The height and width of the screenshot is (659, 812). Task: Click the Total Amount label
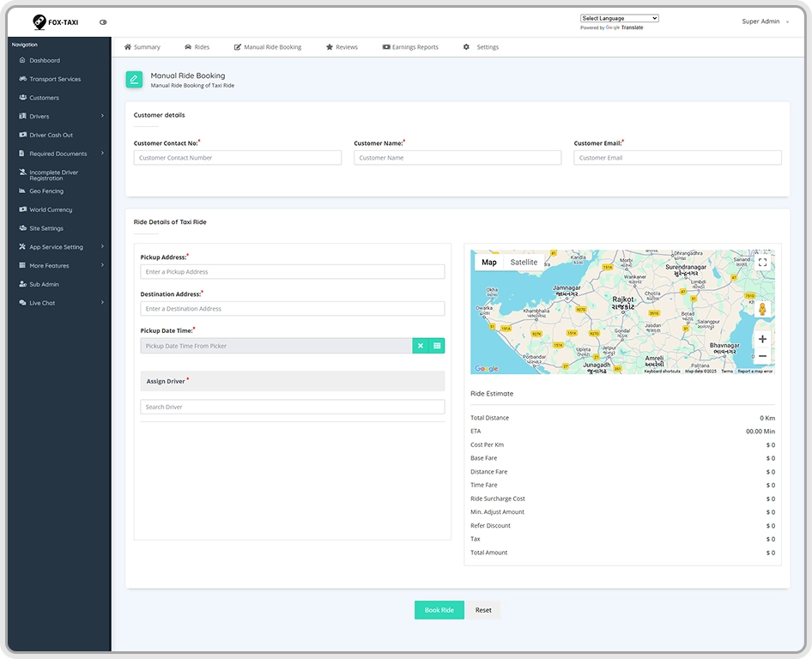489,553
